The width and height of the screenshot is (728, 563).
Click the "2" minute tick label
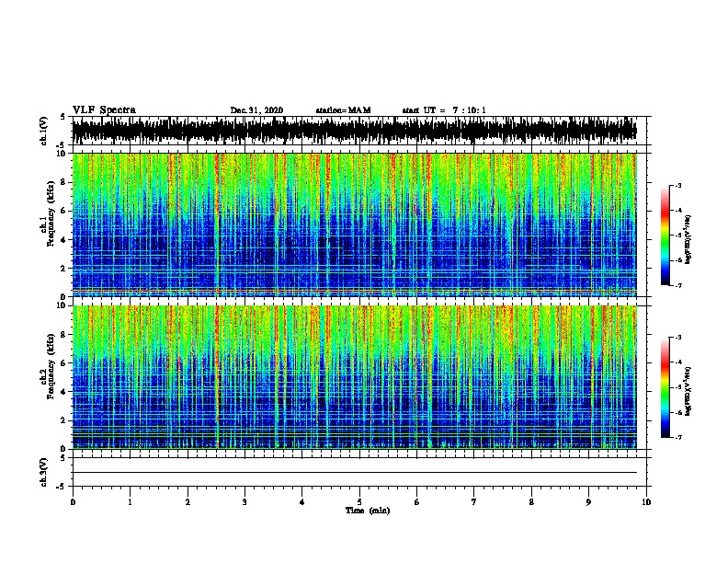click(188, 502)
